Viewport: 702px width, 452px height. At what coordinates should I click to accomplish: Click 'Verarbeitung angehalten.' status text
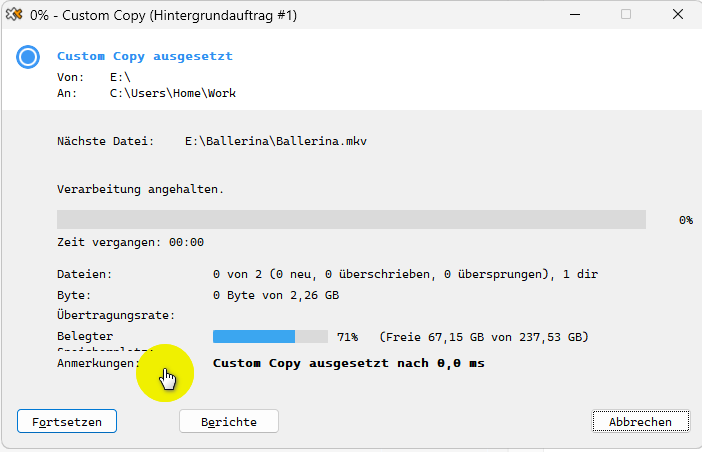point(140,189)
